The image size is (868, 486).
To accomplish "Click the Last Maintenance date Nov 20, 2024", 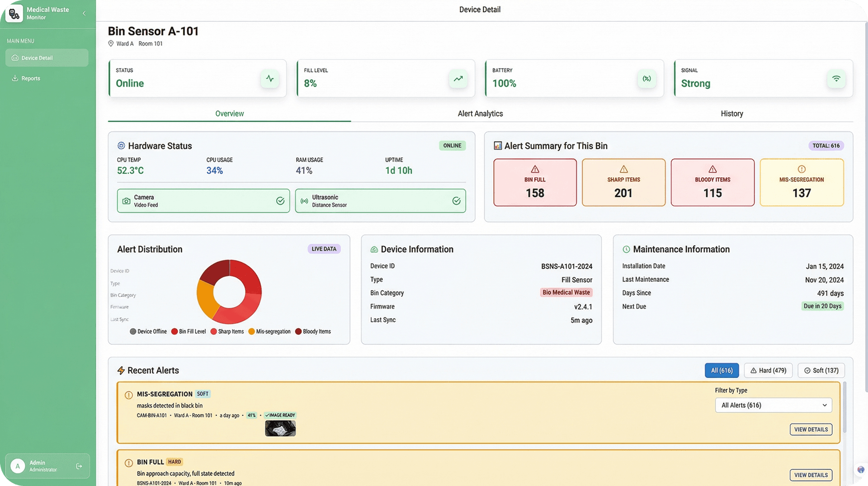I will pos(824,280).
